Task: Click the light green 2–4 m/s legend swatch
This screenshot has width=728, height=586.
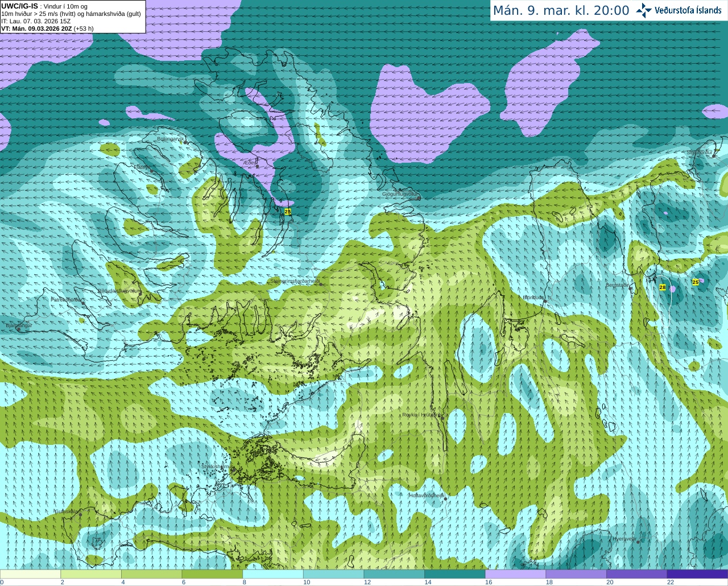Action: [91, 573]
